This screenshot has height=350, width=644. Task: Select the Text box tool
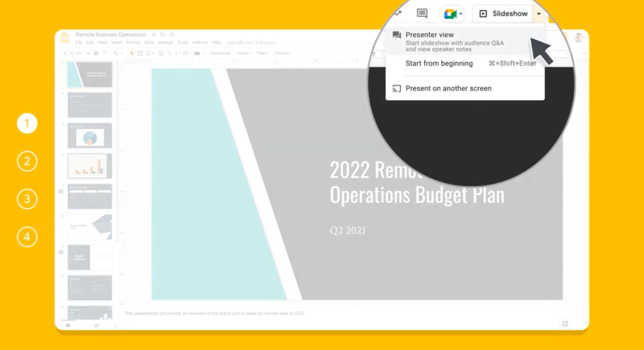(x=140, y=53)
